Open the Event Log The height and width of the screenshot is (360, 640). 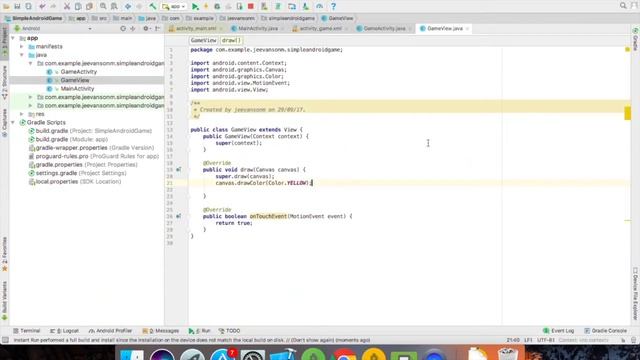[x=559, y=331]
